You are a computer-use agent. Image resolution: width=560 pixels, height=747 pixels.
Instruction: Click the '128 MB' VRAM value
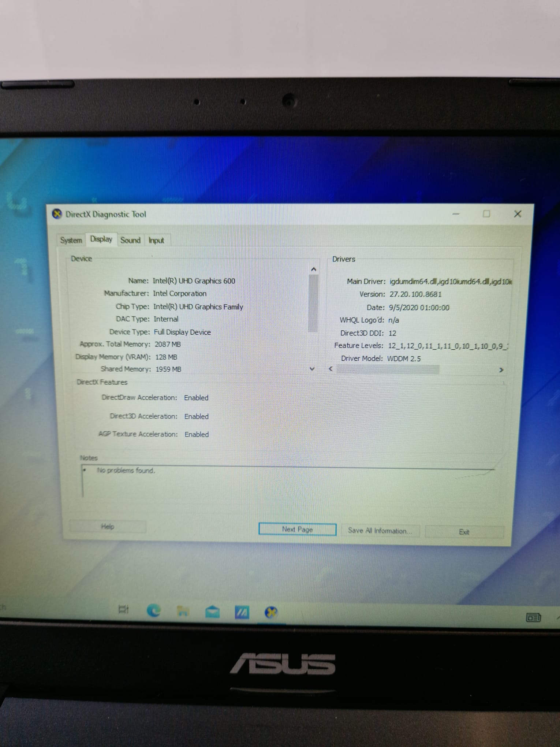166,357
